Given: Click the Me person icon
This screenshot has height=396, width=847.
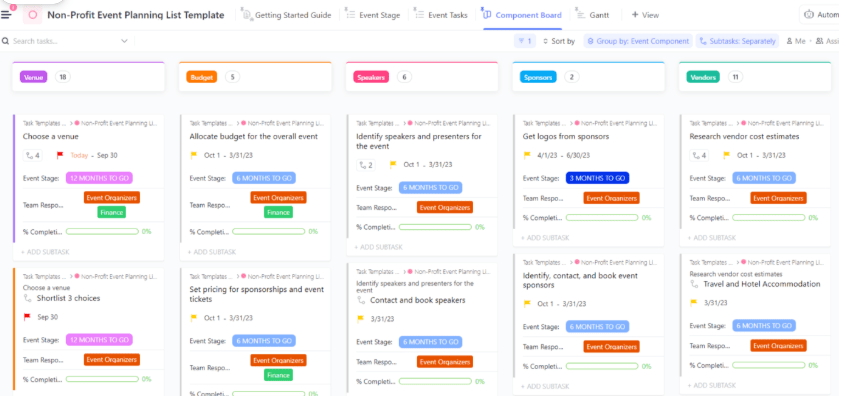Looking at the screenshot, I should 789,41.
